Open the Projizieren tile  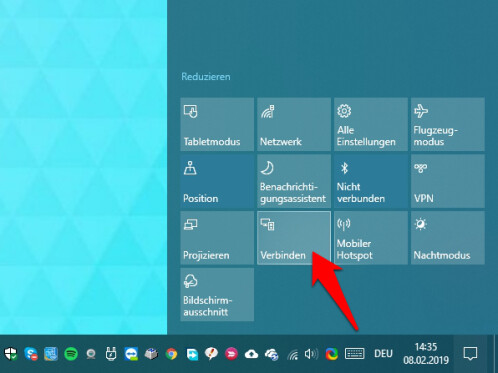pos(217,238)
